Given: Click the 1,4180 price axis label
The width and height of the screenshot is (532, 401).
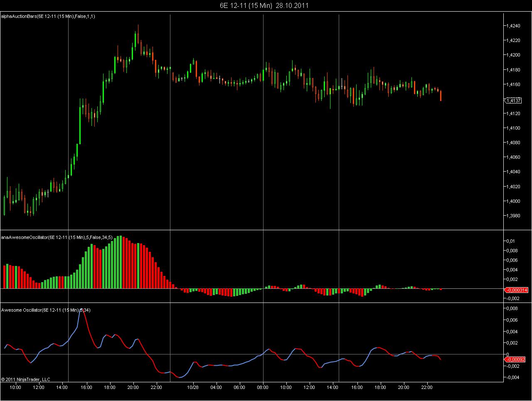Looking at the screenshot, I should 513,70.
